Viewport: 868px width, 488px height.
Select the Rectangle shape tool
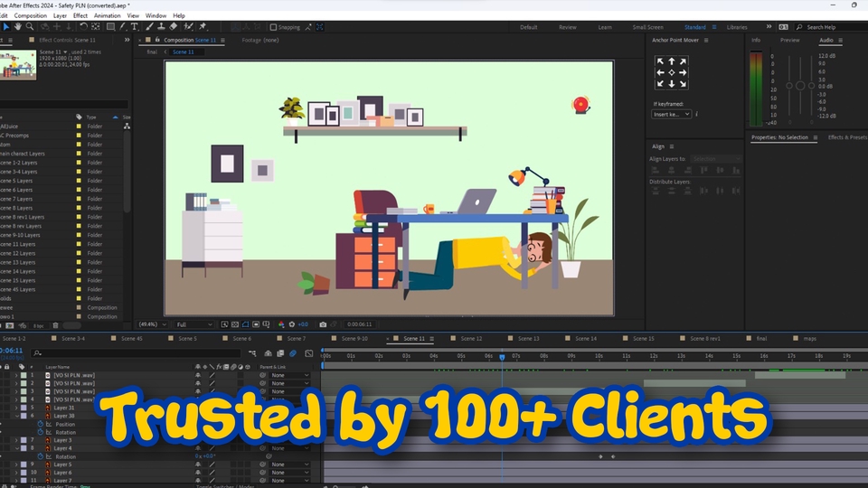[109, 27]
